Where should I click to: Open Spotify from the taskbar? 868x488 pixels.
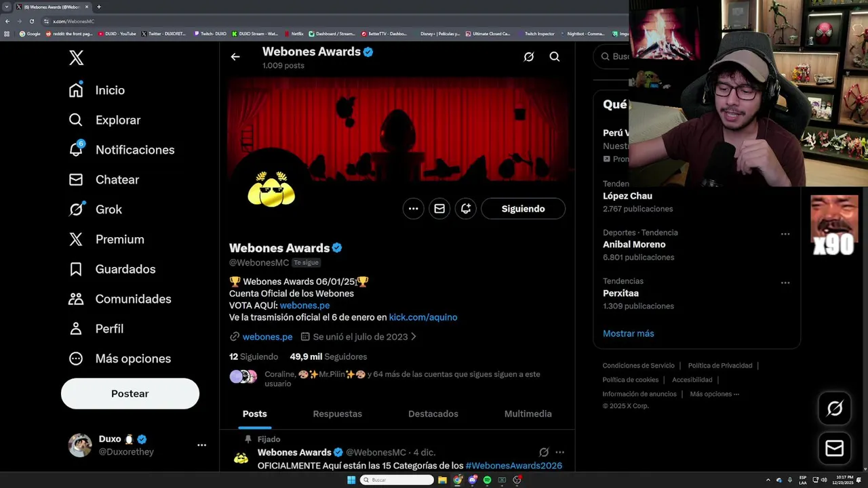pyautogui.click(x=487, y=480)
